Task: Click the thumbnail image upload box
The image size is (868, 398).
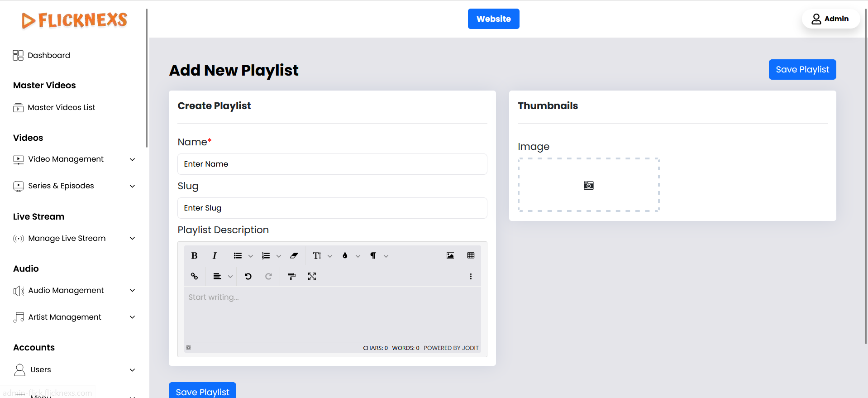Action: click(x=588, y=185)
